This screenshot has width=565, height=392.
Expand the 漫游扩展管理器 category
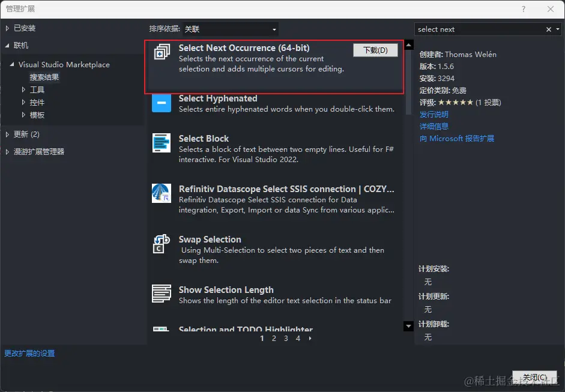(7, 152)
